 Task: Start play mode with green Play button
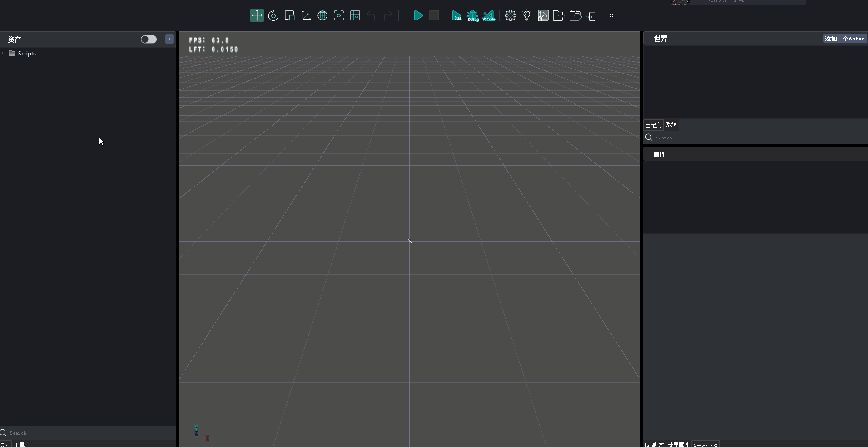point(418,15)
